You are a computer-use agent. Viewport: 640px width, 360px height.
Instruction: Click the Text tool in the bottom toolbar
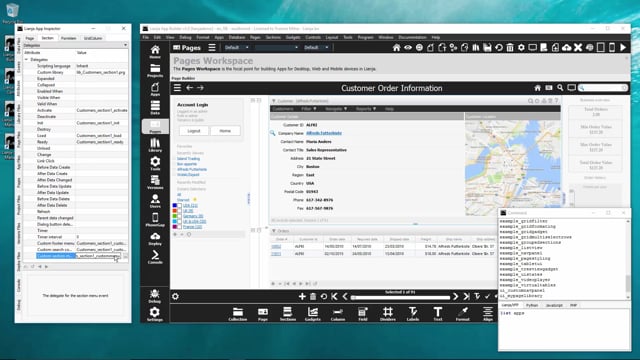(438, 314)
